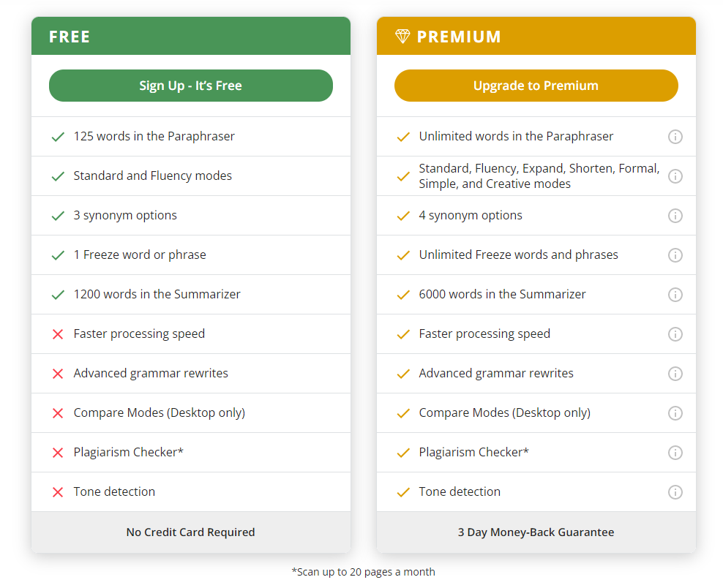Select the PREMIUM plan header title
Viewport: 723px width, 588px height.
pyautogui.click(x=459, y=37)
